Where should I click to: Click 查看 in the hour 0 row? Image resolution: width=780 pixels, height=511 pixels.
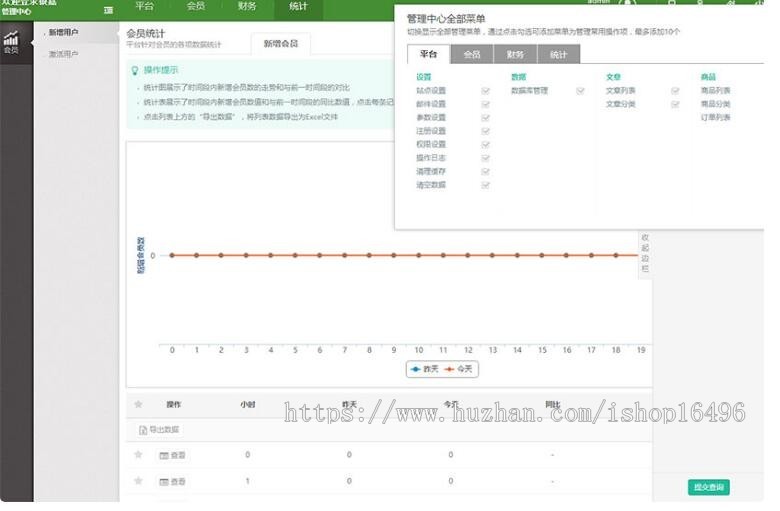(172, 455)
